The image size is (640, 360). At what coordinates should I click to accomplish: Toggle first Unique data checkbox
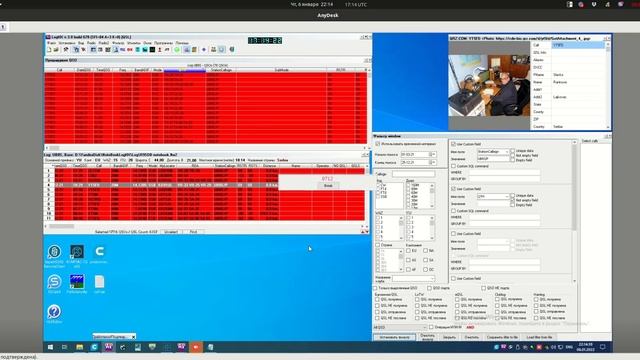click(513, 151)
